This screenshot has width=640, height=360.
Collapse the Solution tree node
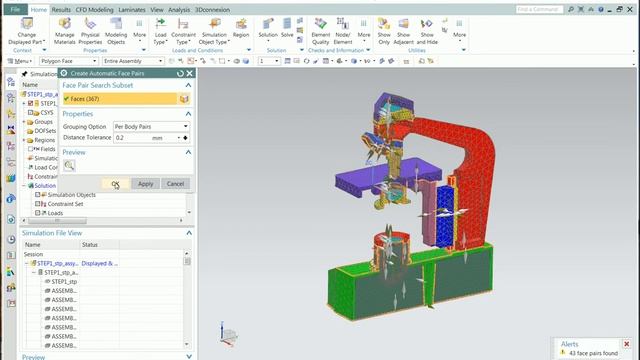coord(24,186)
